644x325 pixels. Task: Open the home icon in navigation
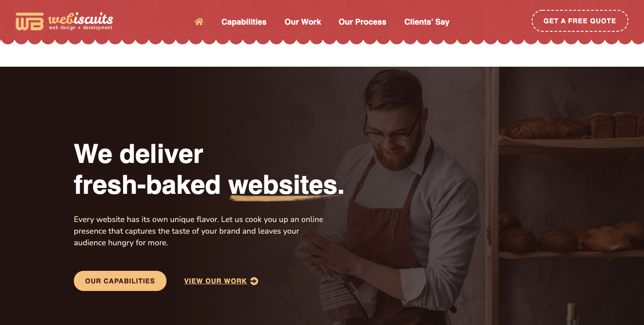tap(199, 21)
